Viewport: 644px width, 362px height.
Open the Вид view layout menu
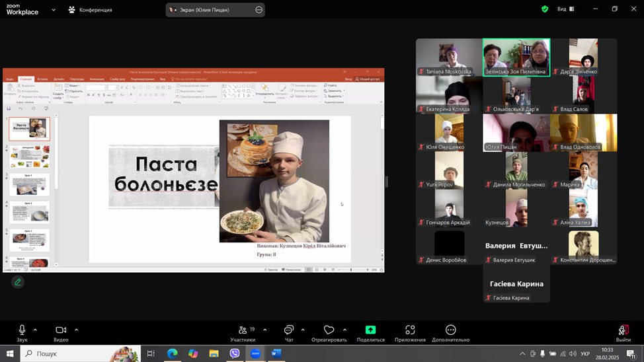[x=565, y=9]
